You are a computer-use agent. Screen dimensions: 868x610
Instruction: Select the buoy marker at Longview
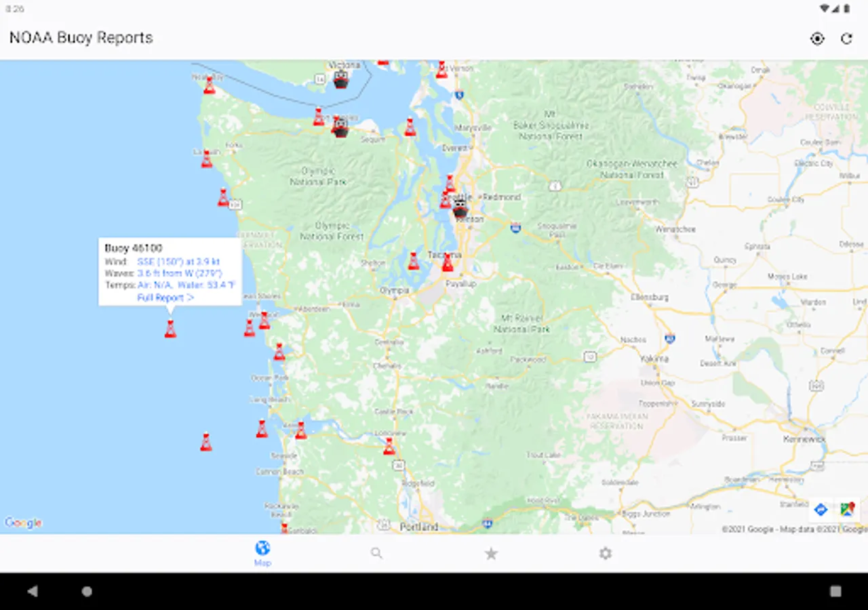[x=389, y=446]
